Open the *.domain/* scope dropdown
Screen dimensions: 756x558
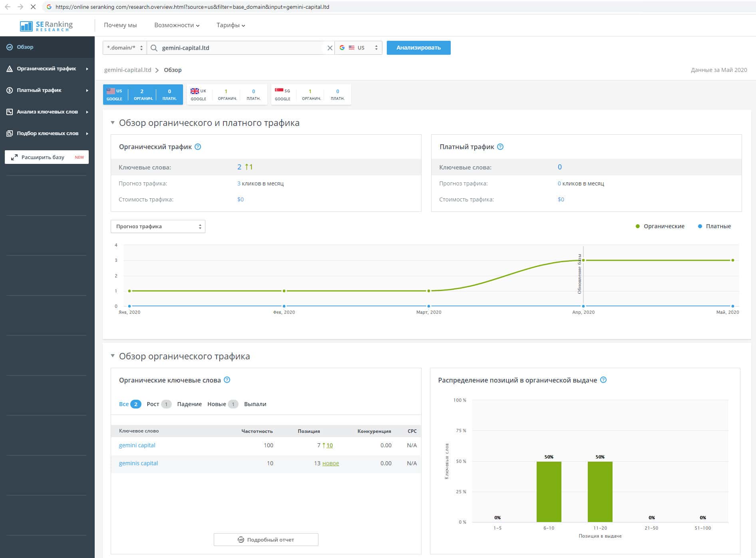pyautogui.click(x=125, y=48)
